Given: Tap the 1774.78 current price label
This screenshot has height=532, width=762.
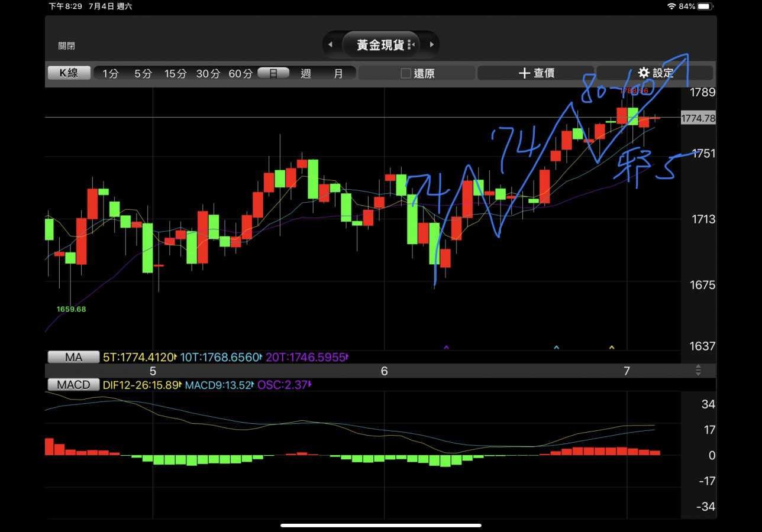Looking at the screenshot, I should tap(698, 118).
